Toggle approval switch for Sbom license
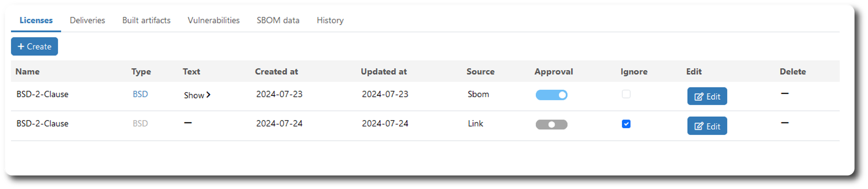The height and width of the screenshot is (189, 868). click(x=552, y=95)
